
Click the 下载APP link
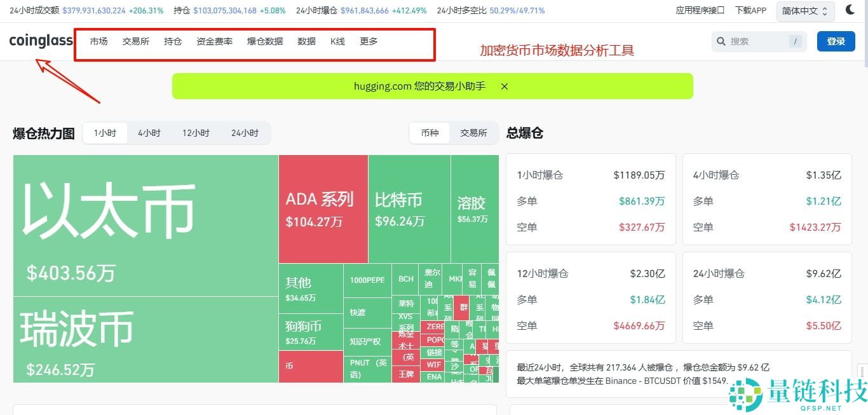point(750,10)
